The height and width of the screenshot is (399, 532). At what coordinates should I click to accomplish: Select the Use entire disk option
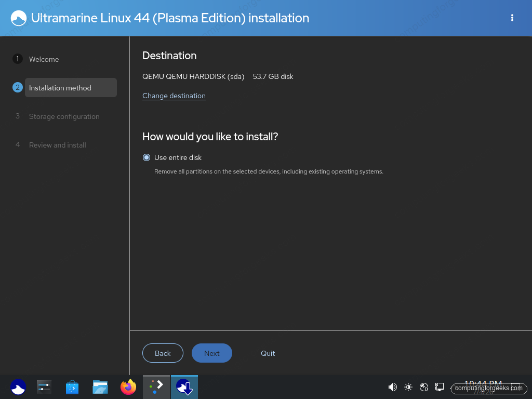tap(146, 157)
